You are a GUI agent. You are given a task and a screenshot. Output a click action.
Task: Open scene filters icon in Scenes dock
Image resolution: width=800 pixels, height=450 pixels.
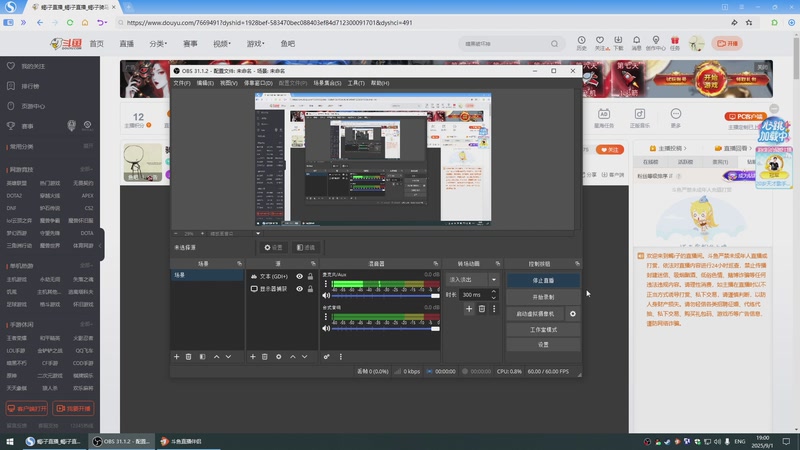pyautogui.click(x=203, y=357)
